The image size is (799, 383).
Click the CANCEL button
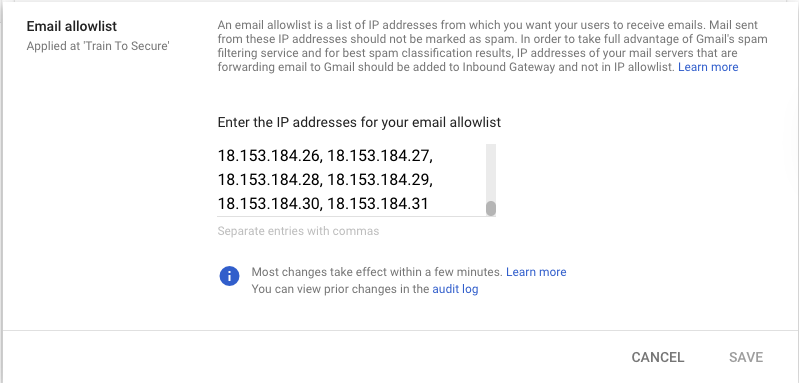click(657, 358)
